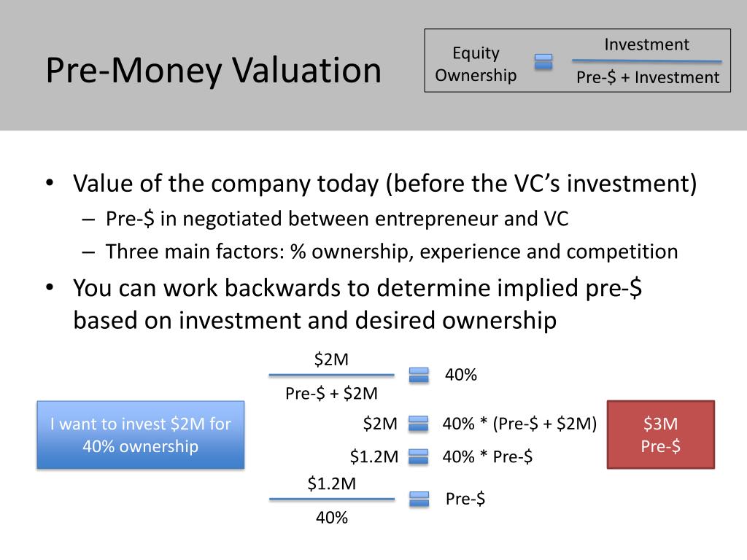Click the red '$3M Pre-$' box

click(661, 435)
